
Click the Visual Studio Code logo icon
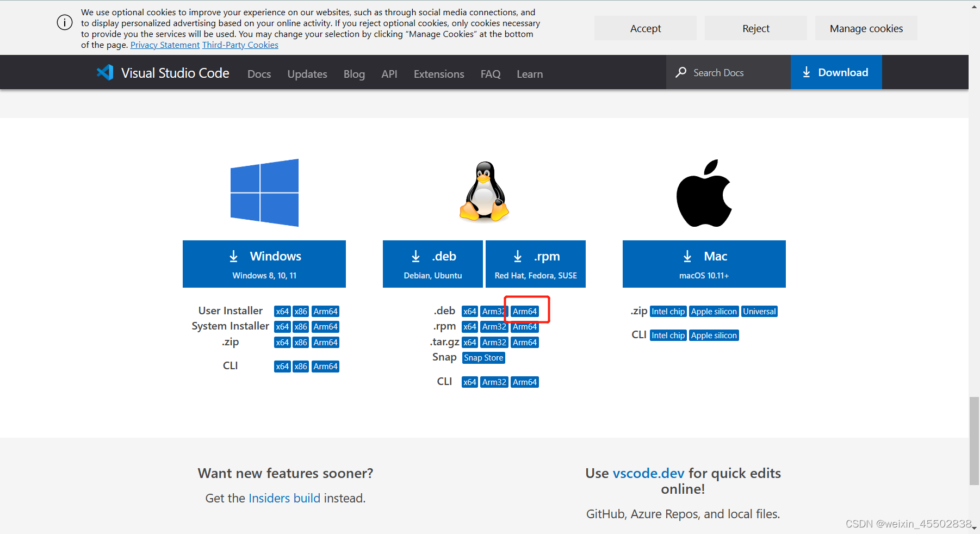tap(105, 72)
